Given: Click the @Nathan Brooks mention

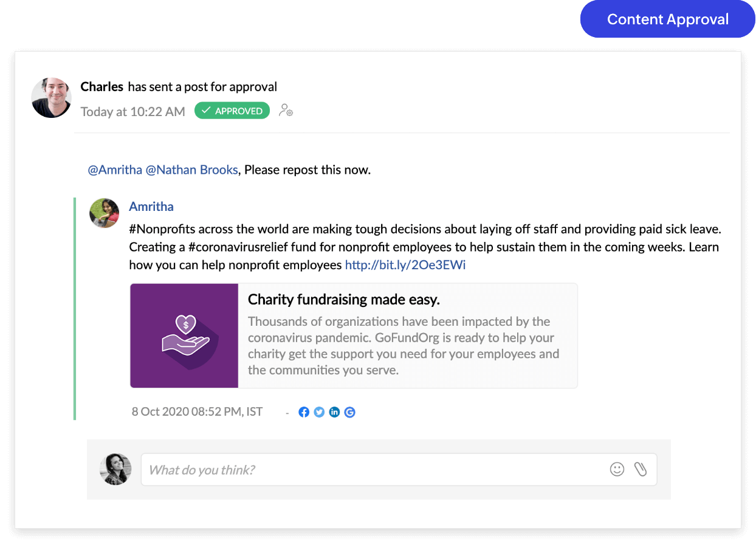Looking at the screenshot, I should [191, 170].
